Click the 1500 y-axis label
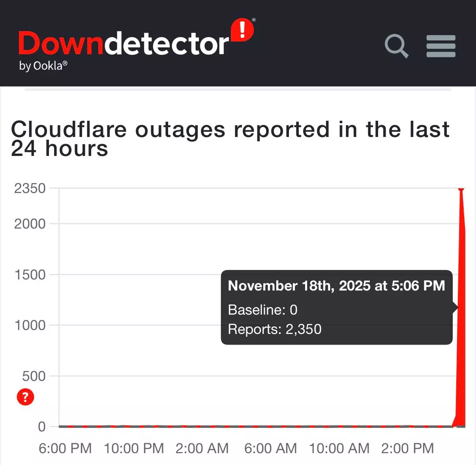This screenshot has width=476, height=465. [x=30, y=275]
